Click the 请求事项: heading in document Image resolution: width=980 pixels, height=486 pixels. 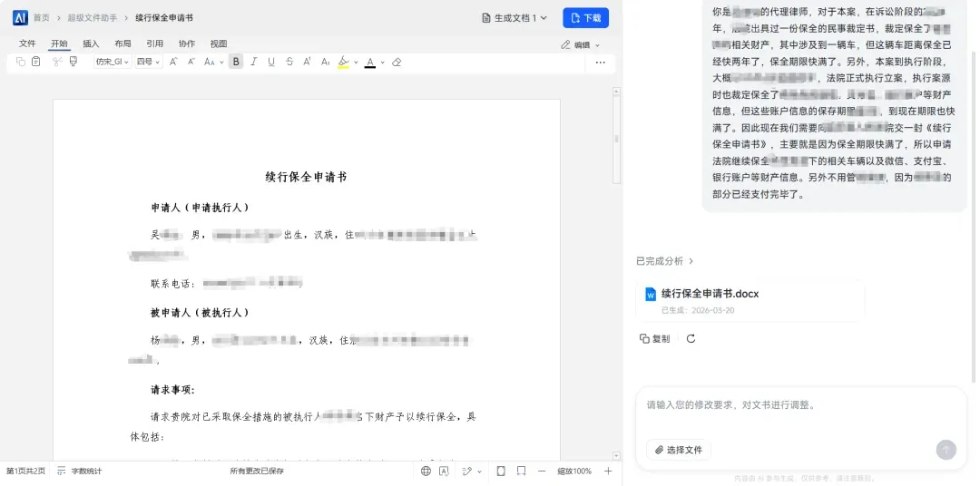(x=173, y=390)
